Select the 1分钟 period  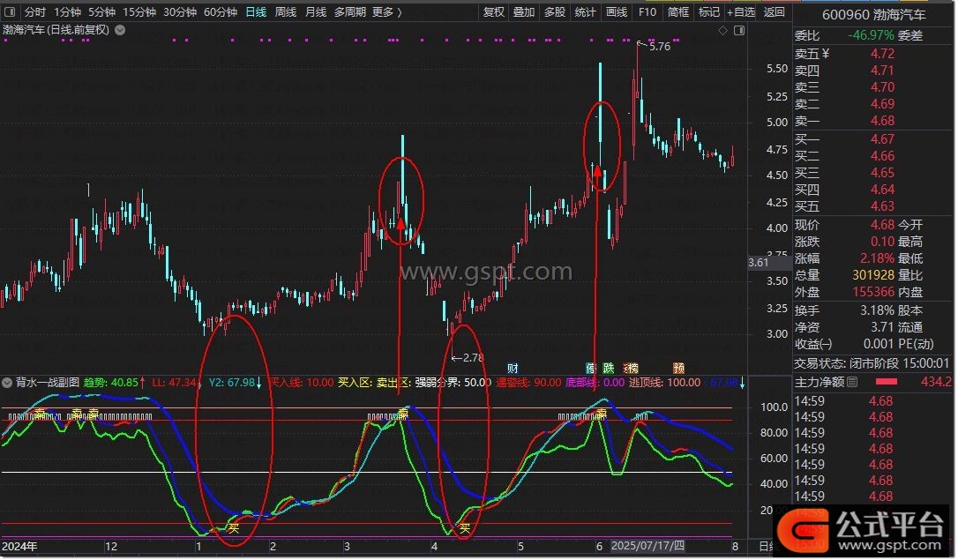(67, 11)
